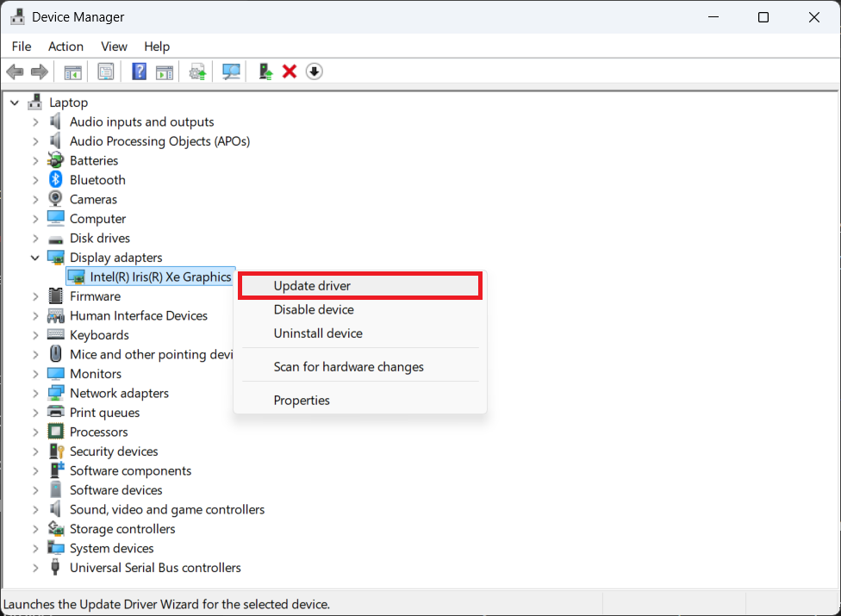Open the View menu
This screenshot has height=616, width=841.
click(114, 47)
